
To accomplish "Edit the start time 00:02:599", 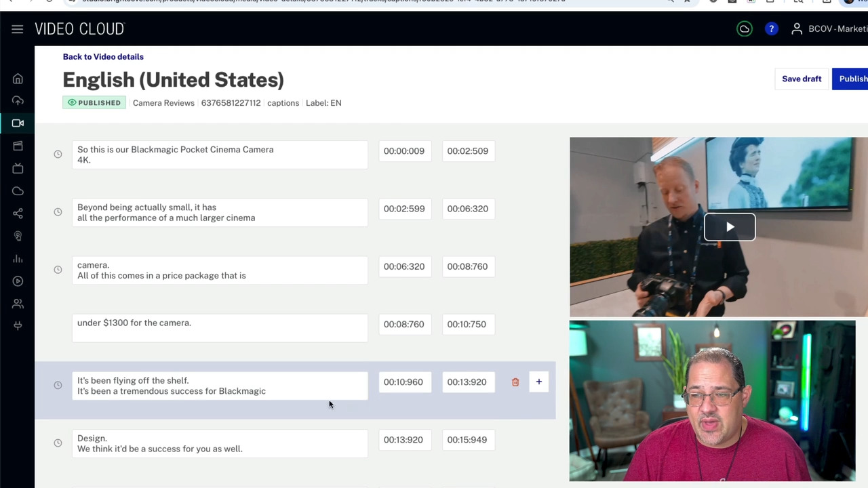I will [404, 209].
